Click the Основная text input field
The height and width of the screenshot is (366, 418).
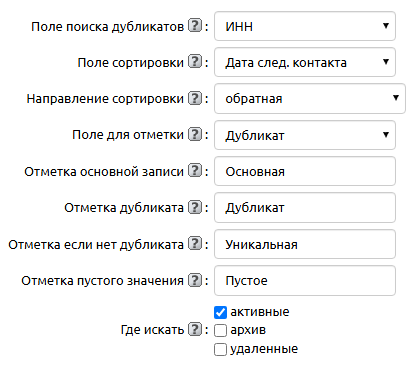pos(305,171)
